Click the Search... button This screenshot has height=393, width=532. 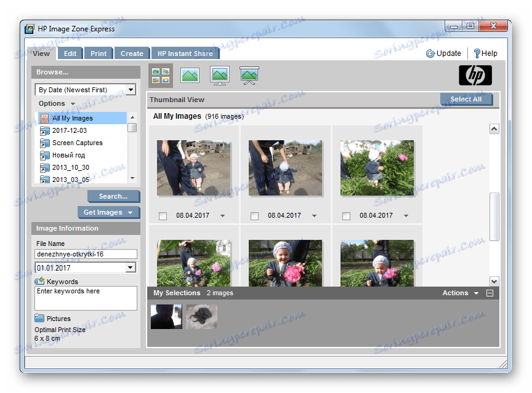[113, 196]
